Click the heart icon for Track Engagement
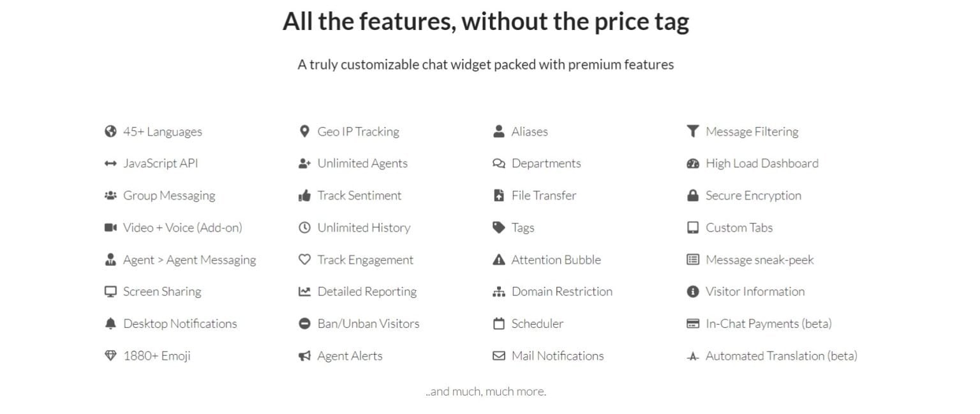The image size is (980, 414). click(x=304, y=260)
